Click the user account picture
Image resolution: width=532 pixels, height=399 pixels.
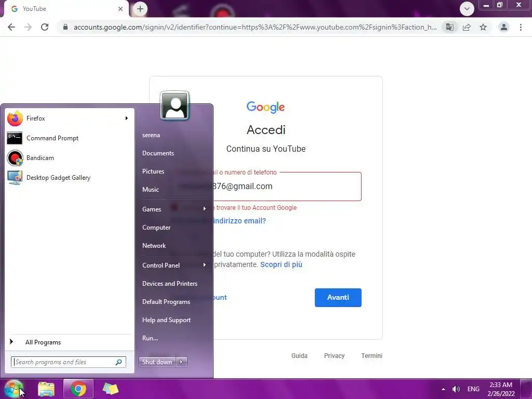(175, 105)
